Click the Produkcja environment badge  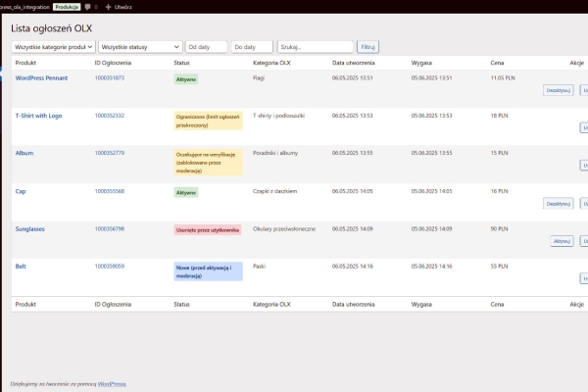(x=67, y=7)
